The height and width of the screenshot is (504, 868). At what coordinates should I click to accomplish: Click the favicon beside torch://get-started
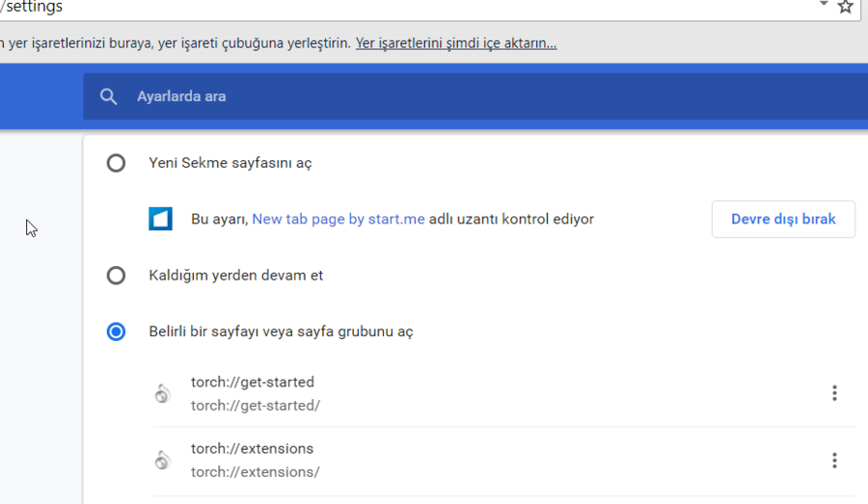163,393
